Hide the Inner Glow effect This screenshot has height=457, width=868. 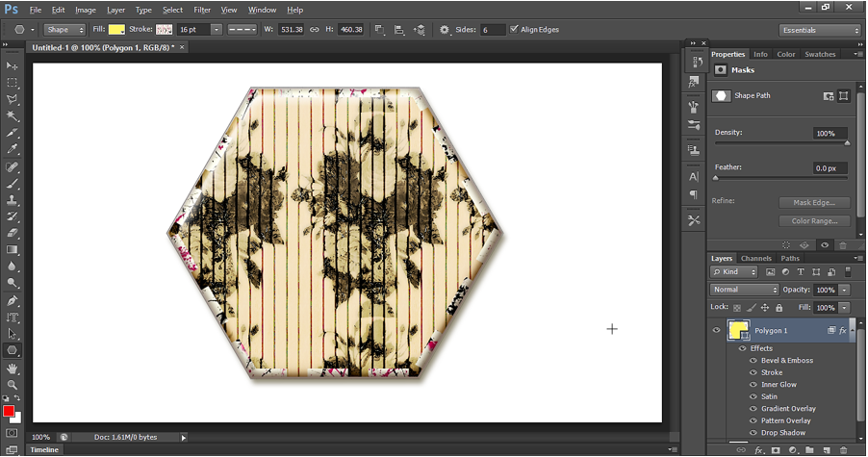tap(753, 385)
